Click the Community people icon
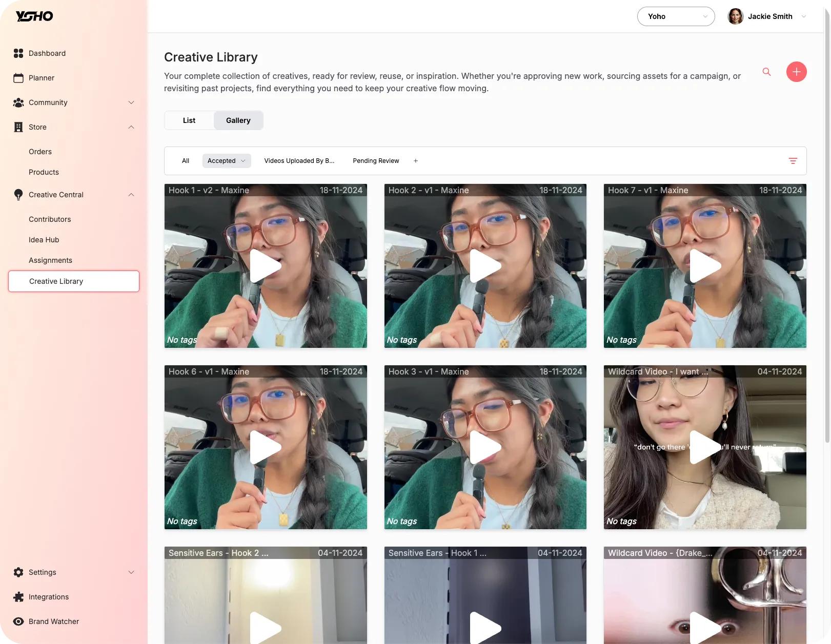831x644 pixels. (18, 102)
